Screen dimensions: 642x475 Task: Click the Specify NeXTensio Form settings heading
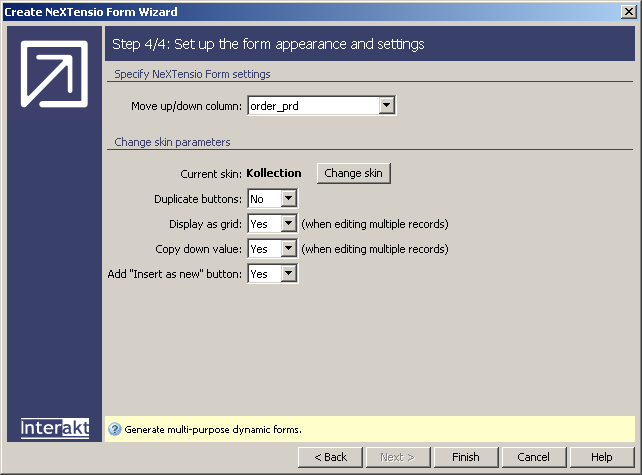coord(192,73)
